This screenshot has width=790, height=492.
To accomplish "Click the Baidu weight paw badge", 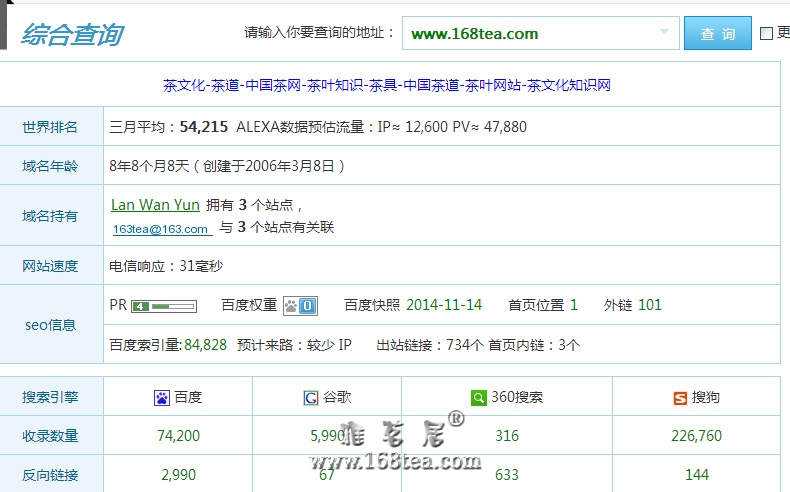I will (300, 306).
